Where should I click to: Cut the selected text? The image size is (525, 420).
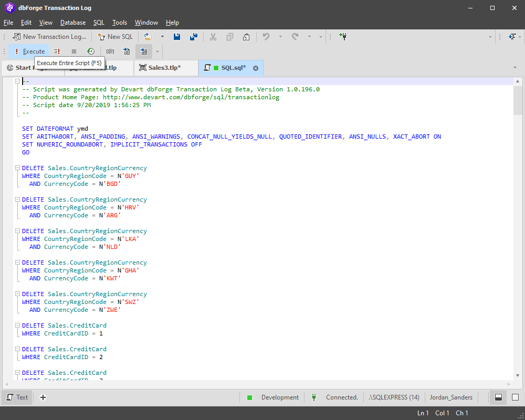coord(213,37)
